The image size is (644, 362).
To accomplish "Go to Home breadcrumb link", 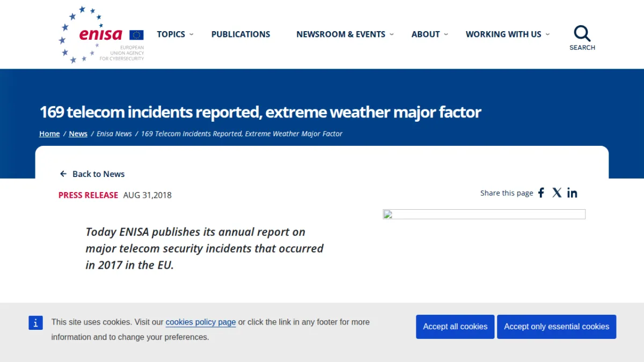I will [49, 134].
